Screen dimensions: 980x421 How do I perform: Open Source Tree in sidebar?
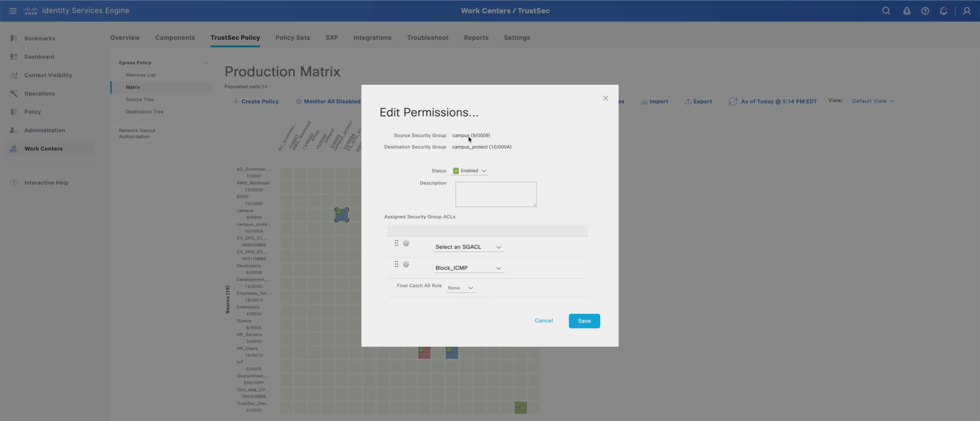(140, 100)
